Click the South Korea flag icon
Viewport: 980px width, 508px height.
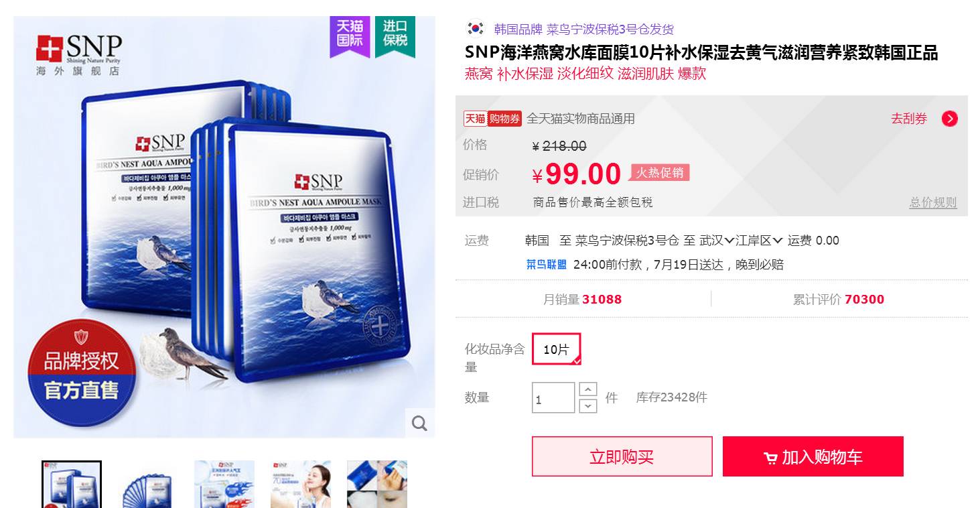[476, 29]
